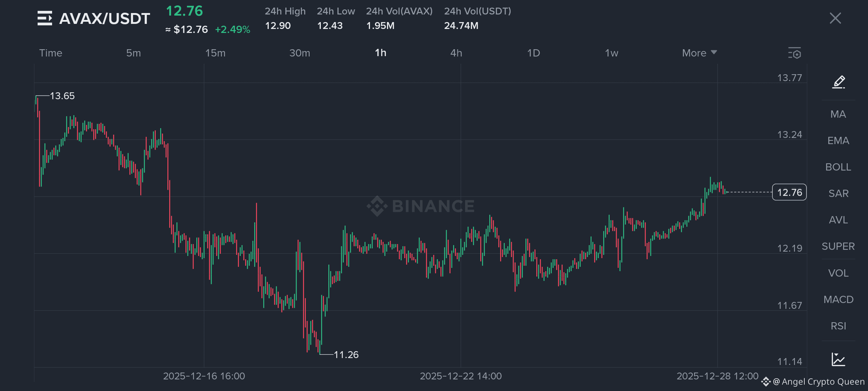
Task: Toggle the RSI indicator
Action: pos(838,326)
